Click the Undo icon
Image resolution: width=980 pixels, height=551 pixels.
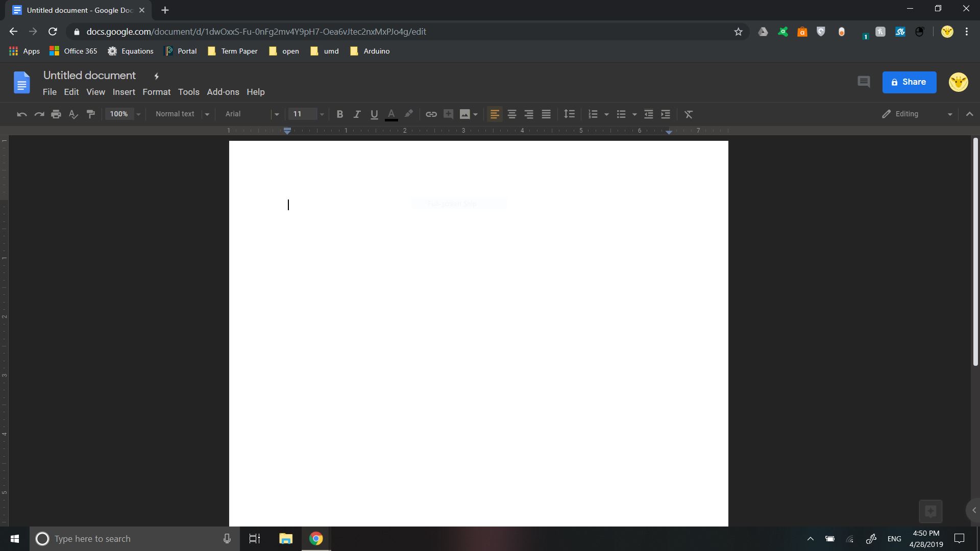(x=21, y=114)
